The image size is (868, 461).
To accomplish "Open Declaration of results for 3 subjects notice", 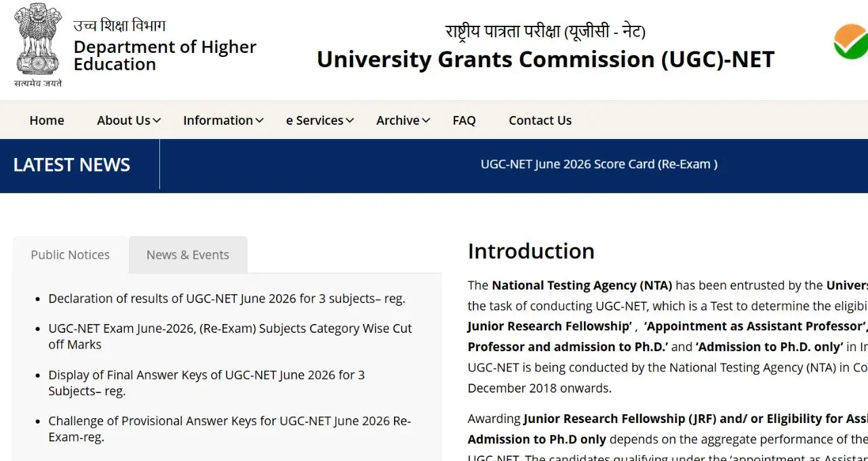I will pyautogui.click(x=226, y=298).
